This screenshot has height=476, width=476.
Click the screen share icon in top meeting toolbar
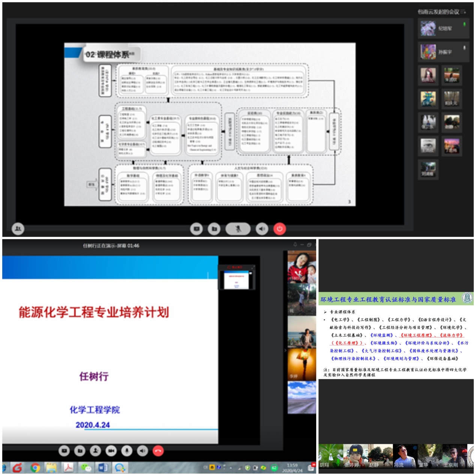point(196,229)
